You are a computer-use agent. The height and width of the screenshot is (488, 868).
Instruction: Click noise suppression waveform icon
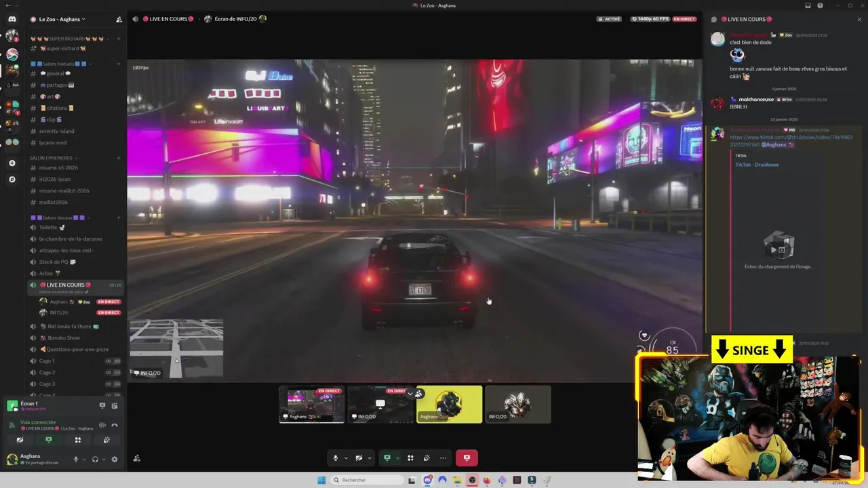[x=102, y=425]
